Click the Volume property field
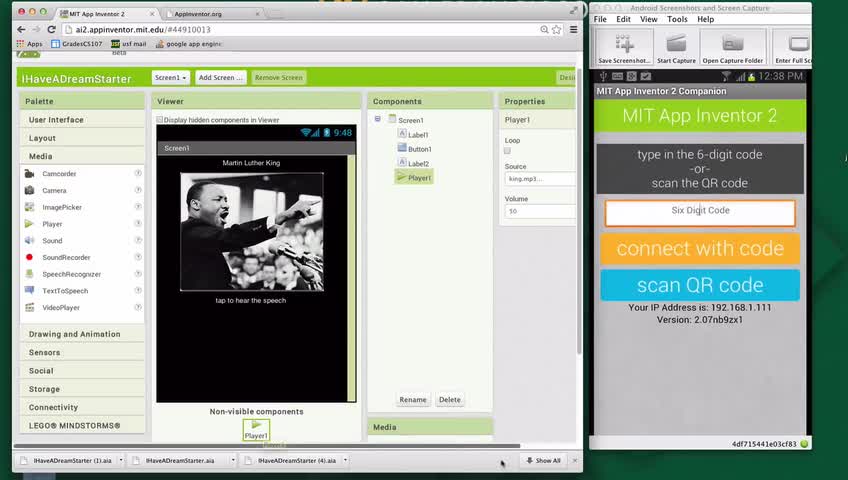 click(540, 211)
